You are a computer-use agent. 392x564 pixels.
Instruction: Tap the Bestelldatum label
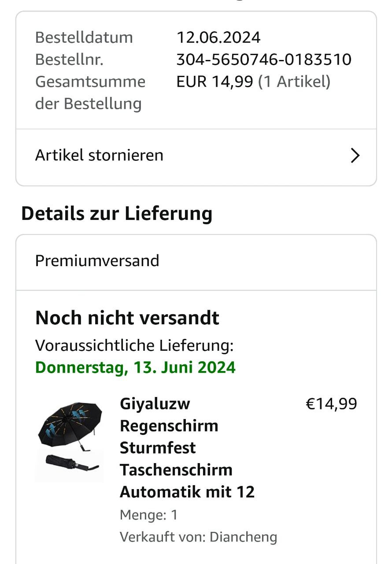[x=84, y=37]
